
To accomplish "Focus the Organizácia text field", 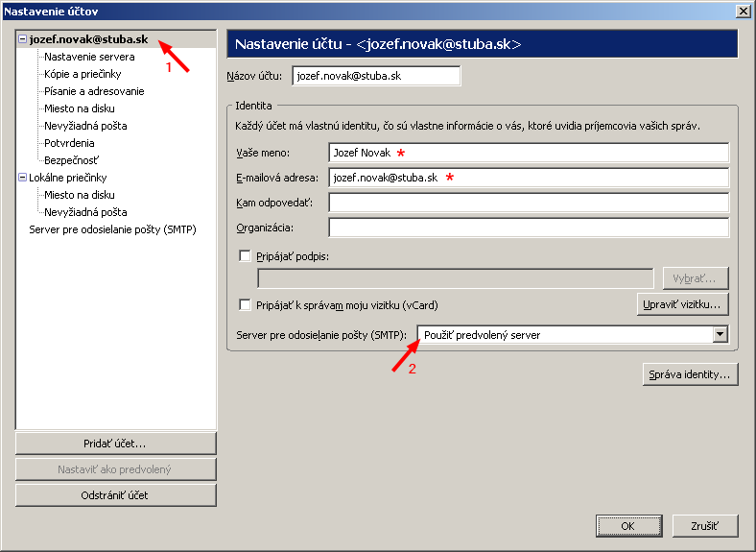I will tap(528, 228).
